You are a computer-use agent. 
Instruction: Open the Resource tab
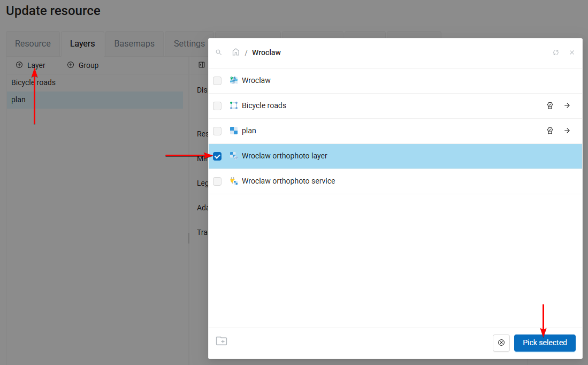33,44
